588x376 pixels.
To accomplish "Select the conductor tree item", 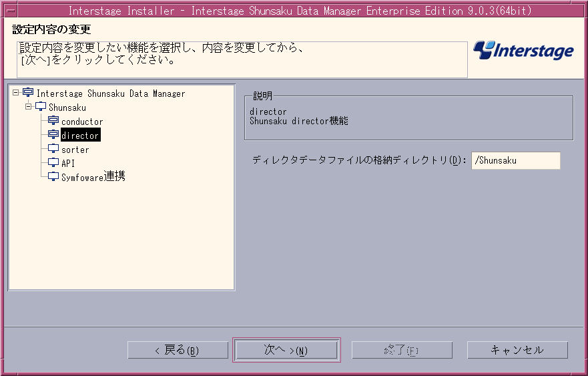I will pos(81,122).
